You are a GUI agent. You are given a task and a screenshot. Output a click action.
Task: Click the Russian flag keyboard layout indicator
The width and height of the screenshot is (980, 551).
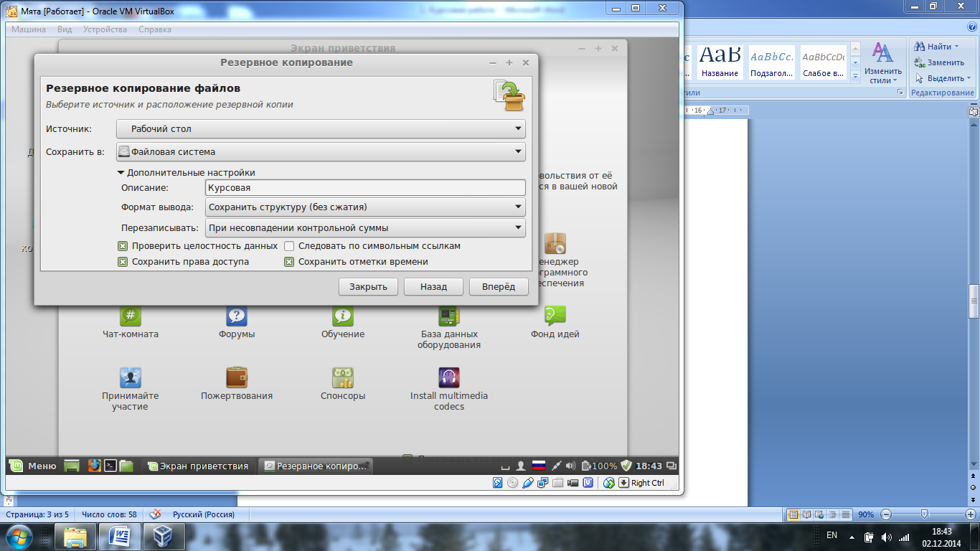pyautogui.click(x=538, y=466)
